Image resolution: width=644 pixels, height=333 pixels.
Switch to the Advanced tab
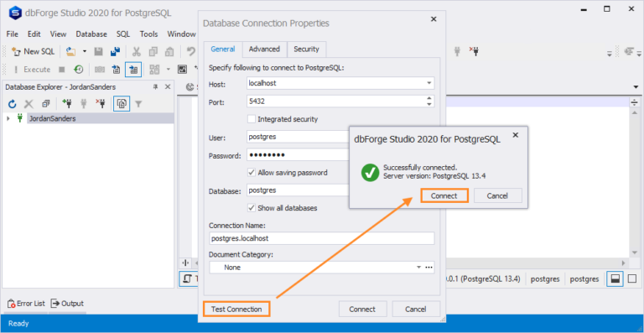coord(264,49)
